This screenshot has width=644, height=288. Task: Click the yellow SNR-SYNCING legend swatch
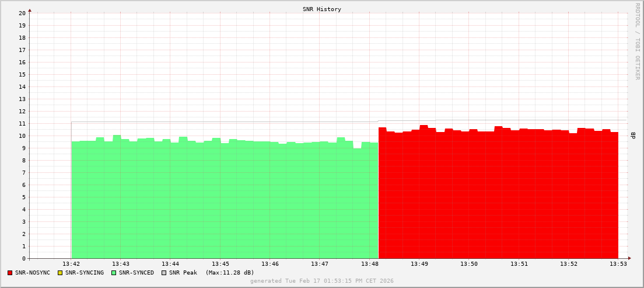60,273
